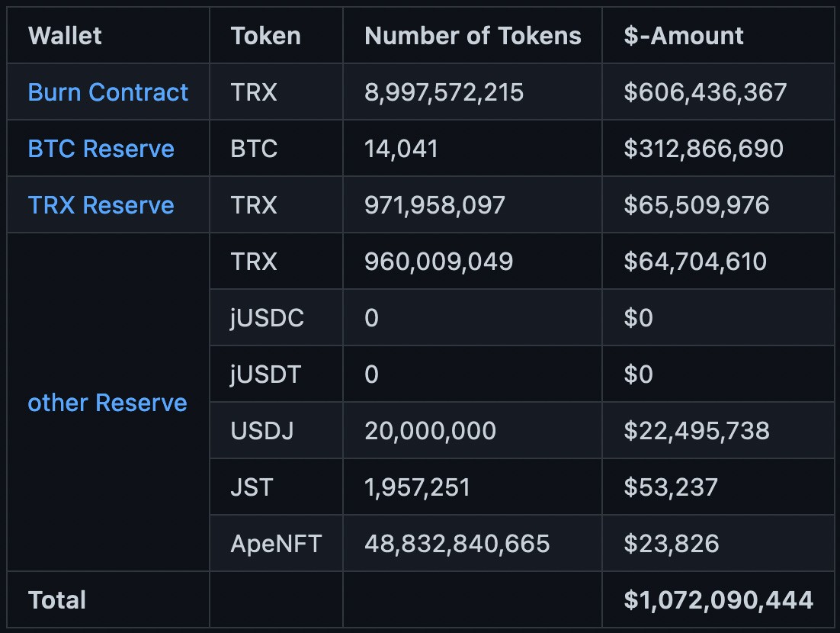Open the Burn Contract wallet link
This screenshot has width=840, height=633.
click(x=107, y=92)
